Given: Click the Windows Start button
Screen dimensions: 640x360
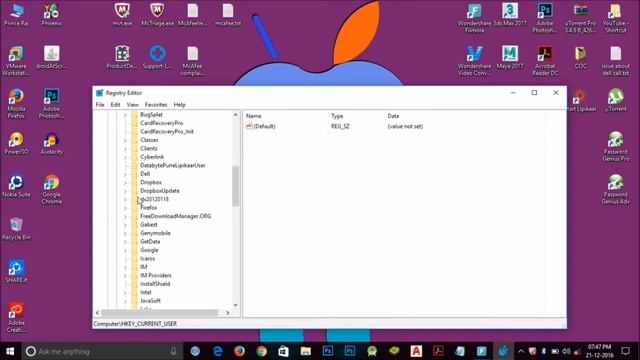Looking at the screenshot, I should (x=10, y=351).
